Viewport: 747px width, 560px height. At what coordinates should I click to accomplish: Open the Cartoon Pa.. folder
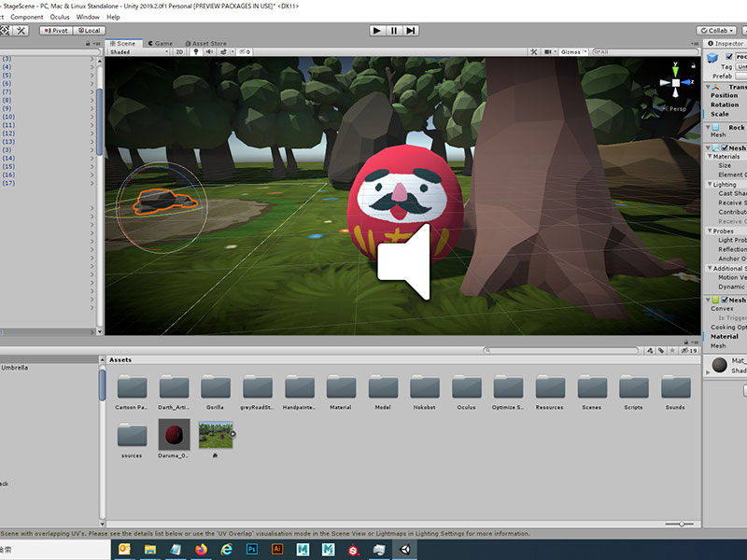(132, 392)
